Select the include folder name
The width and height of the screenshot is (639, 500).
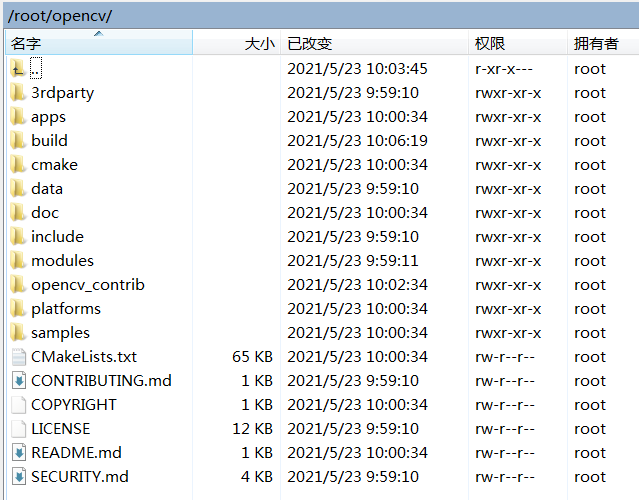[x=57, y=237]
